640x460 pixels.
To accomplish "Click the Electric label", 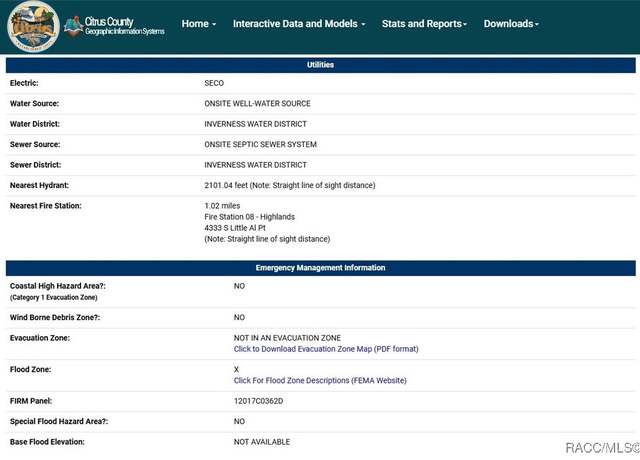I will point(24,83).
